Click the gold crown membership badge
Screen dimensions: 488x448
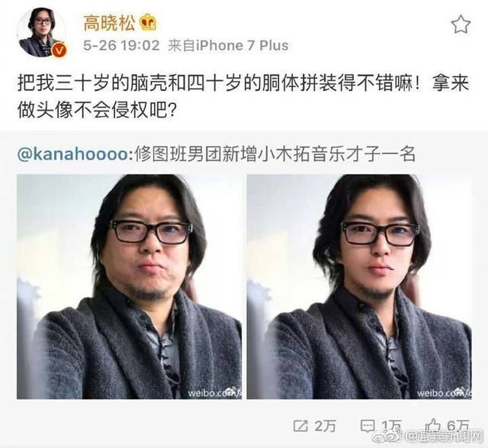[x=148, y=24]
